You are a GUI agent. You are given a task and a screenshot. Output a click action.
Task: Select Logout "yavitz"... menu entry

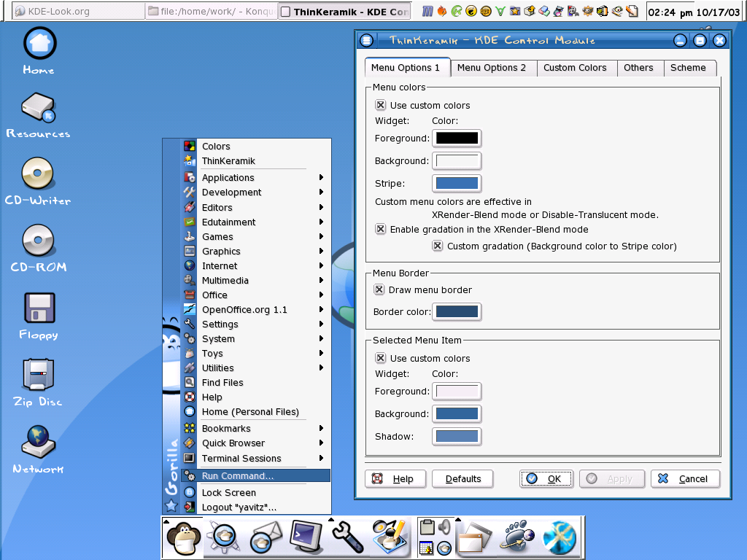tap(256, 507)
